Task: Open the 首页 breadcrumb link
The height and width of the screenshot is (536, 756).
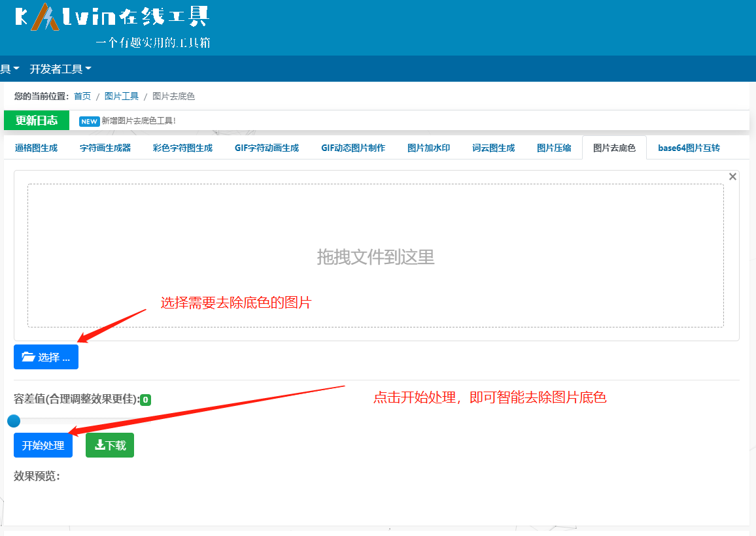Action: click(x=82, y=96)
